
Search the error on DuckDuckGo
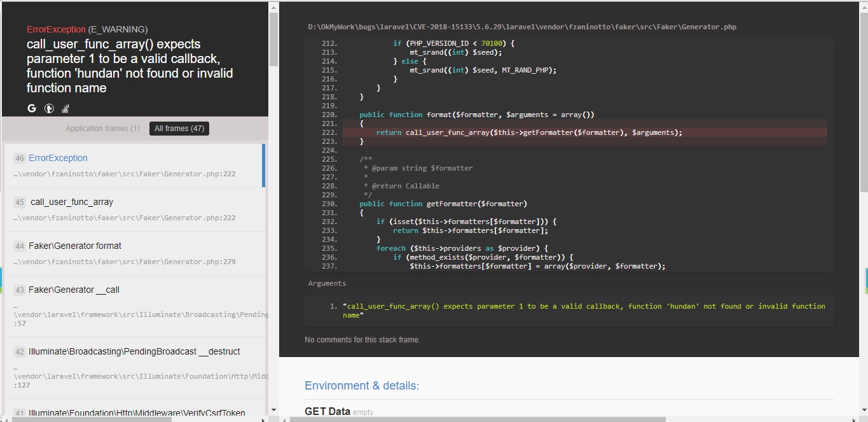49,108
